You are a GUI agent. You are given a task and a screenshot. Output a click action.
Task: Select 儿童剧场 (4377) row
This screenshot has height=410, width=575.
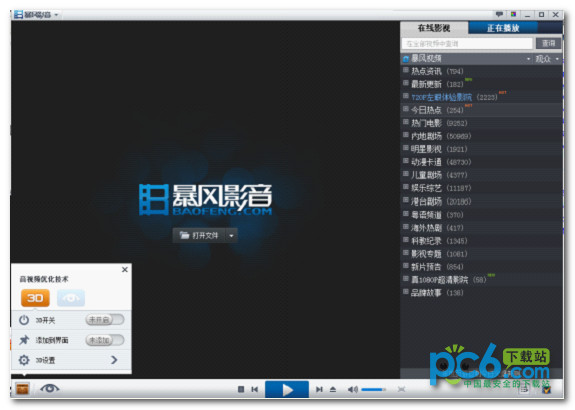click(481, 175)
